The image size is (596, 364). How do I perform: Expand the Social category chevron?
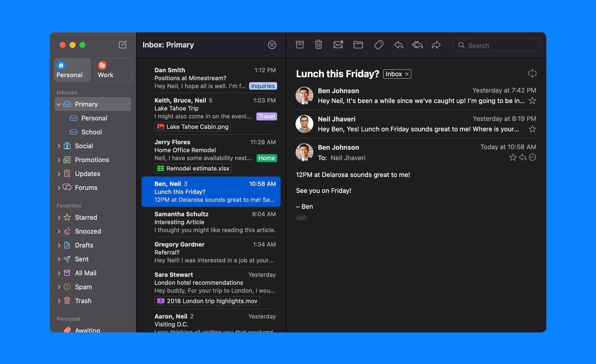point(59,146)
